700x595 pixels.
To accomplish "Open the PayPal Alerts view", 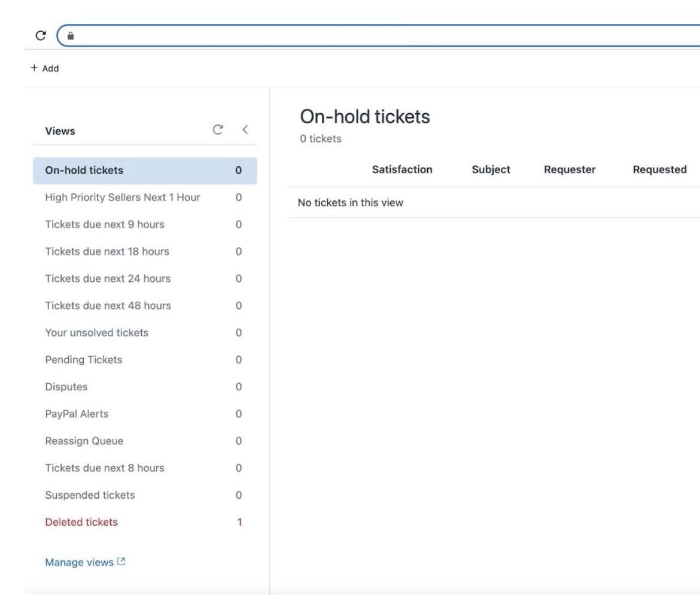I will 145,414.
